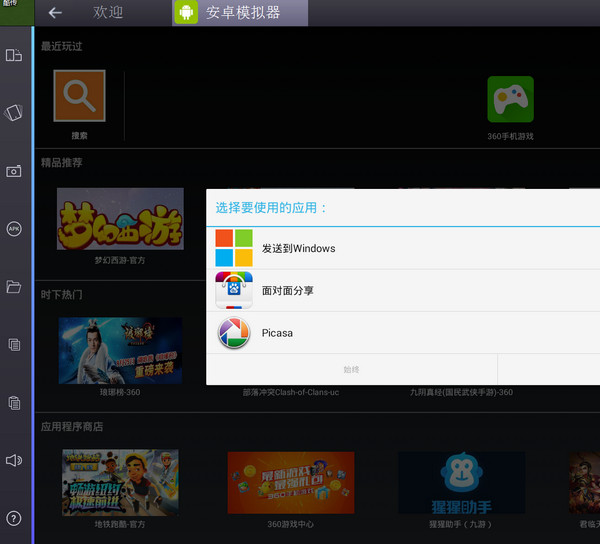Click the 部落冲突Clash-of-Clans-uc label
Viewport: 600px width, 544px height.
tap(291, 393)
